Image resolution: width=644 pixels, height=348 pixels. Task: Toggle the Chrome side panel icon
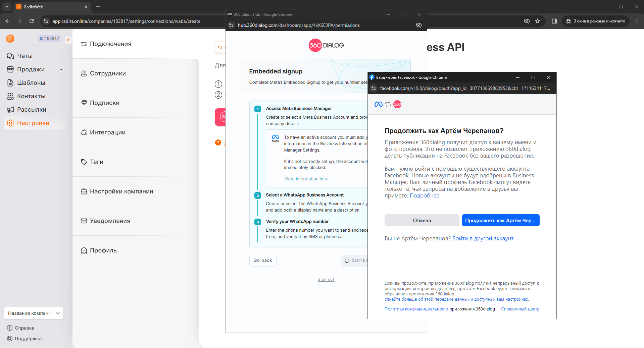tap(554, 21)
